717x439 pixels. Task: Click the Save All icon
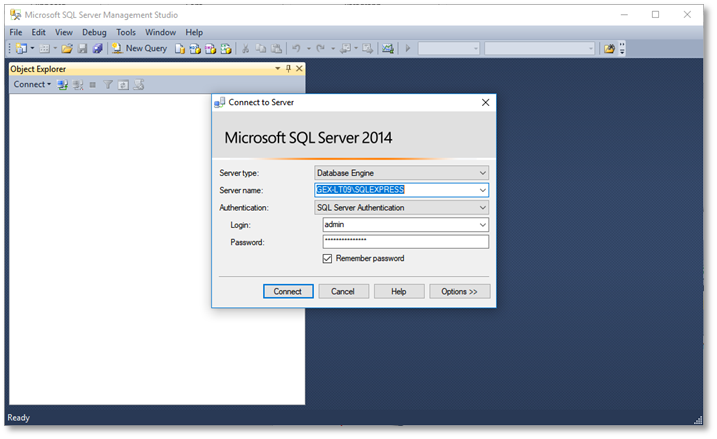[x=97, y=48]
